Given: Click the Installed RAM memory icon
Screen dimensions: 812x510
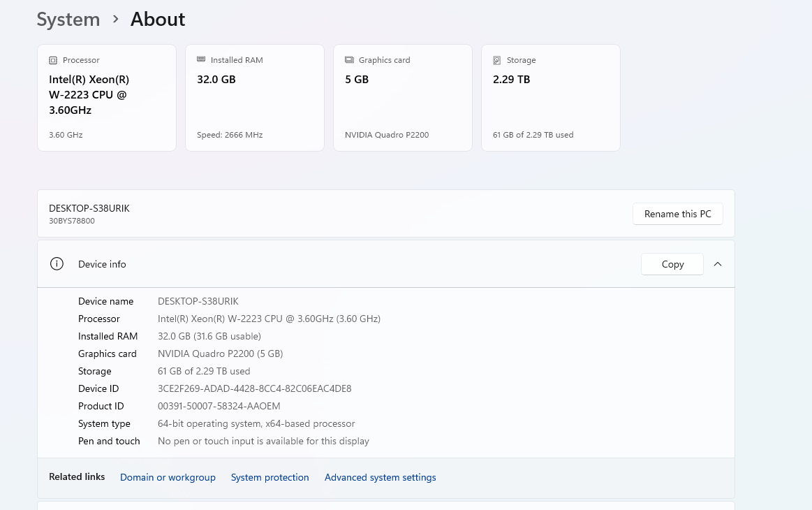Looking at the screenshot, I should tap(201, 59).
